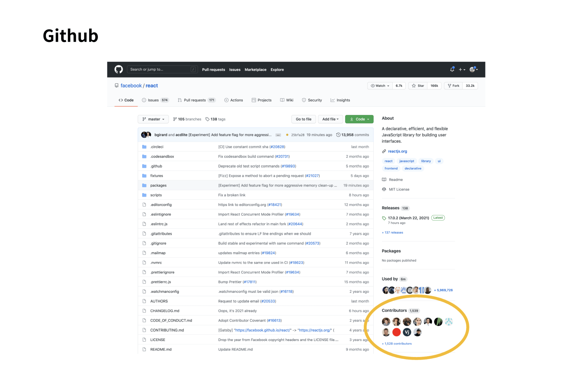
Task: Click the javascript topic tag
Action: (406, 161)
